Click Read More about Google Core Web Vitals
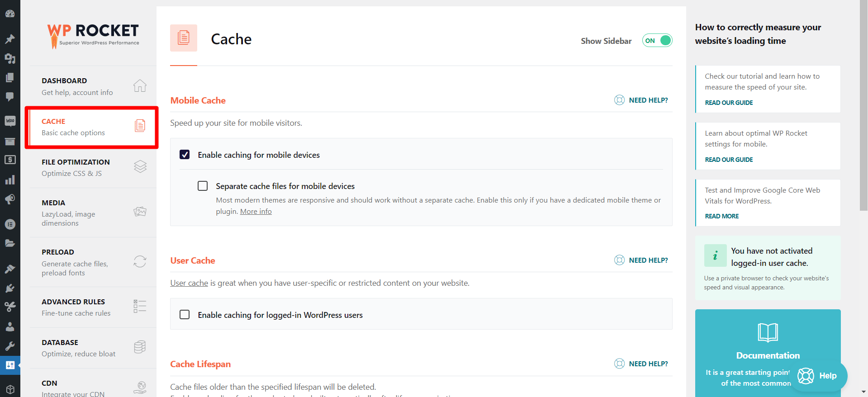This screenshot has height=397, width=868. pos(721,216)
